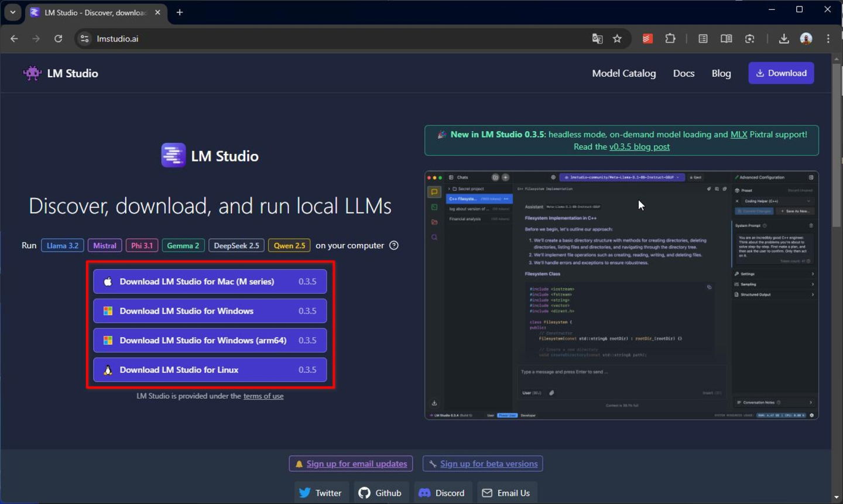Switch to the Model Catalog section
This screenshot has width=843, height=504.
(623, 73)
